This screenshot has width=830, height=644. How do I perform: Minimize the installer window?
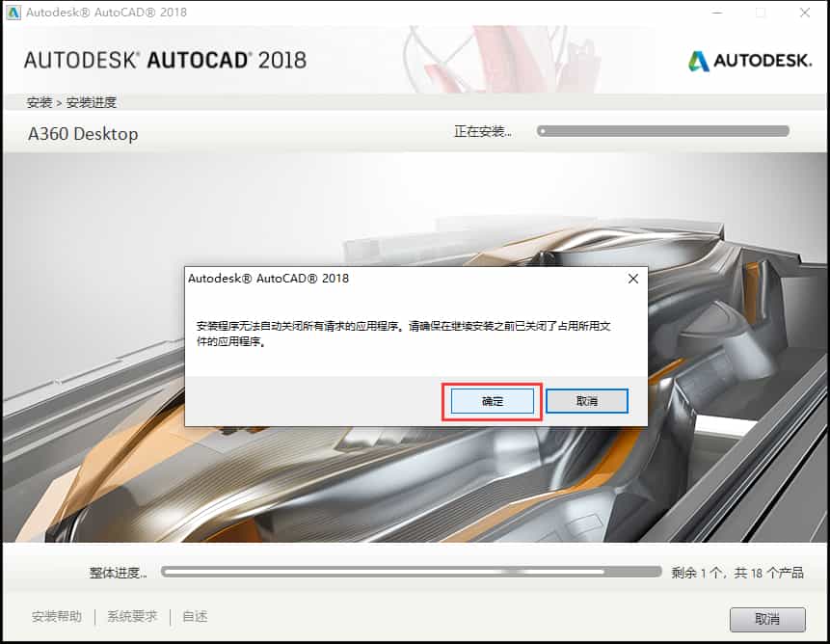coord(717,13)
